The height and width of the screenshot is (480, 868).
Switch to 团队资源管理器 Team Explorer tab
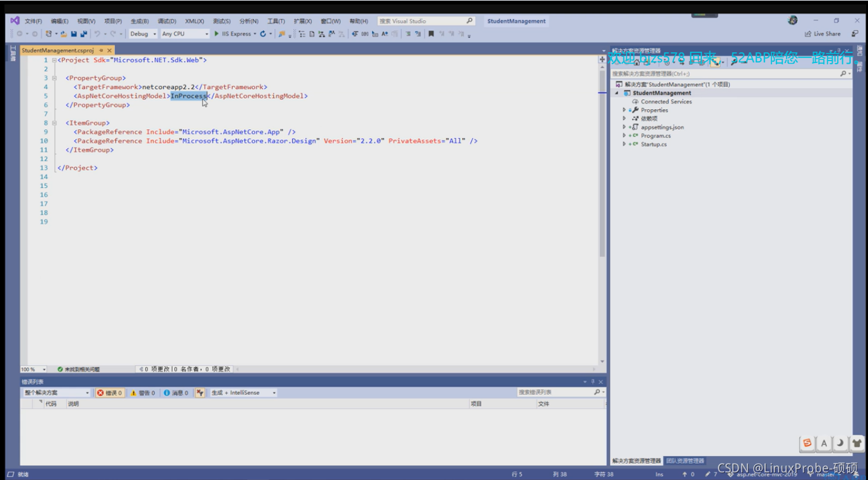[685, 460]
